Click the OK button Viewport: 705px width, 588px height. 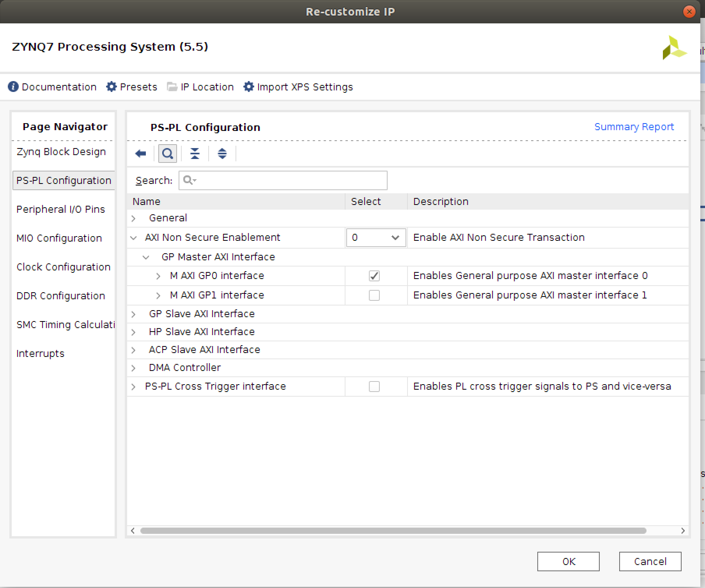(x=568, y=562)
